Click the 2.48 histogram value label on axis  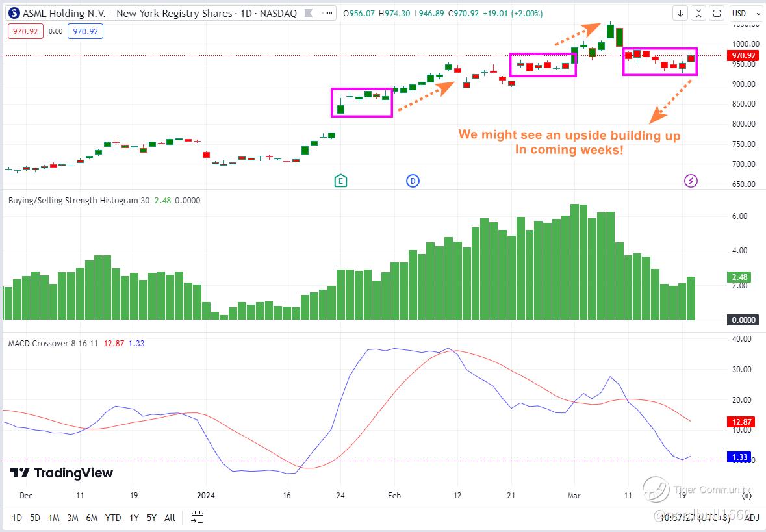(x=739, y=277)
